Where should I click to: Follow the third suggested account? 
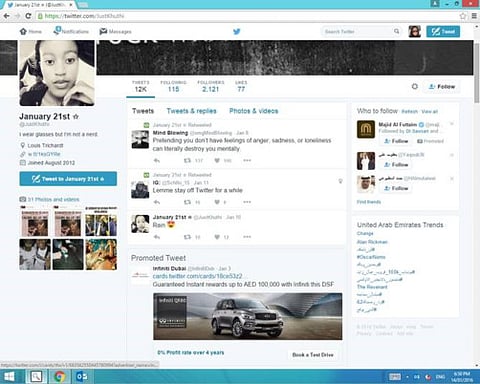396,188
